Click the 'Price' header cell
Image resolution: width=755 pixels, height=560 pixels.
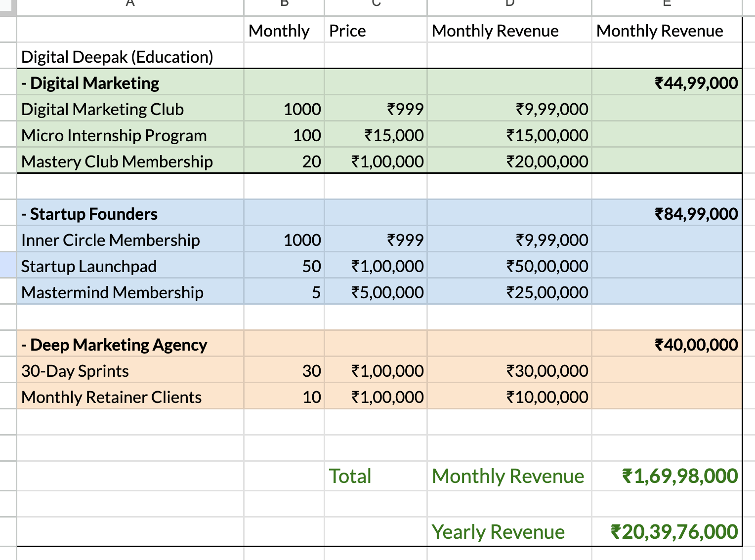click(376, 30)
